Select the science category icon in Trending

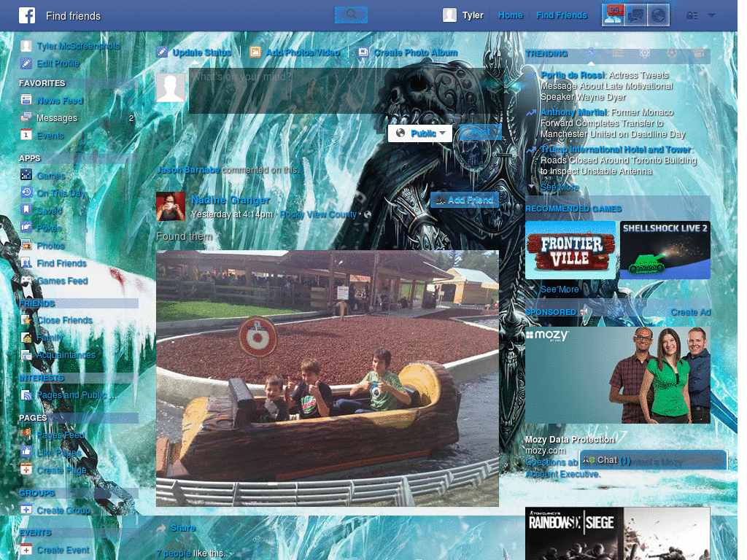point(646,52)
